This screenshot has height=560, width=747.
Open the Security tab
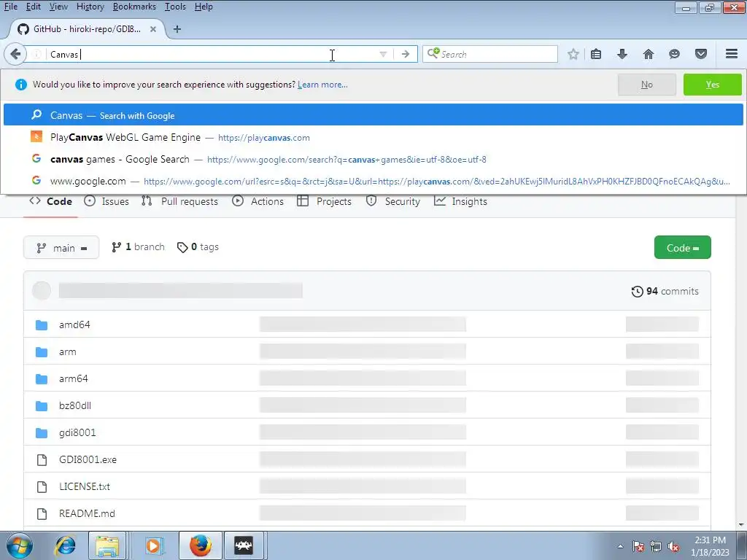393,201
